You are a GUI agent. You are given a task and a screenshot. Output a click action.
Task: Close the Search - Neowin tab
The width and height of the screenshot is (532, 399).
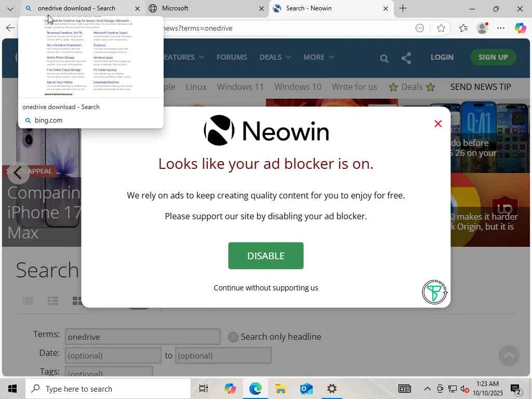tap(385, 9)
